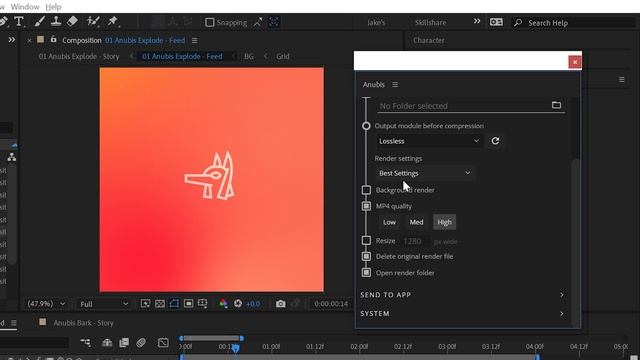Image resolution: width=640 pixels, height=360 pixels.
Task: Switch to Skillshare workspace
Action: (430, 22)
